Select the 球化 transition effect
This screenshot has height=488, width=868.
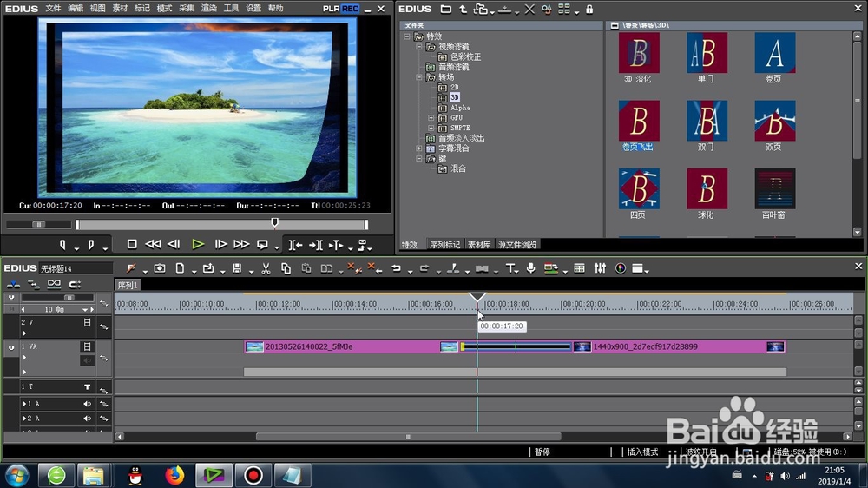coord(707,189)
